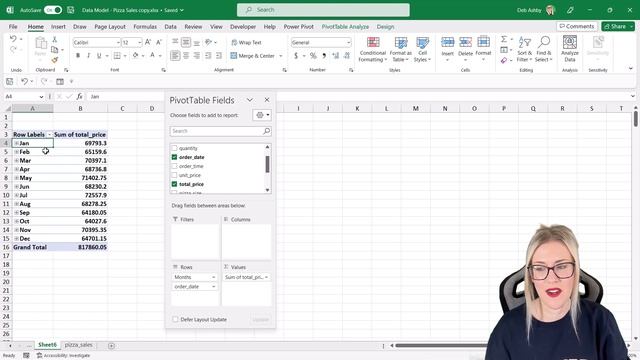Click Insert cells icon

tap(447, 42)
